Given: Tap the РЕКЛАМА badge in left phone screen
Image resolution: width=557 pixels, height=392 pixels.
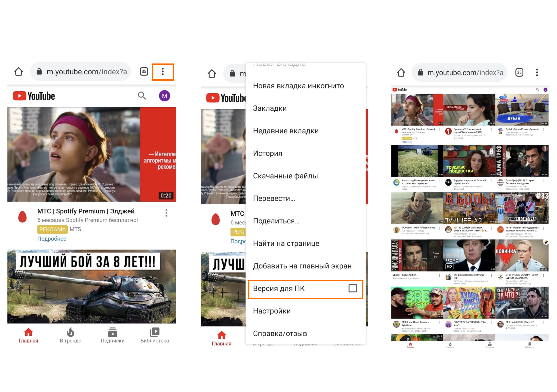Looking at the screenshot, I should click(52, 229).
